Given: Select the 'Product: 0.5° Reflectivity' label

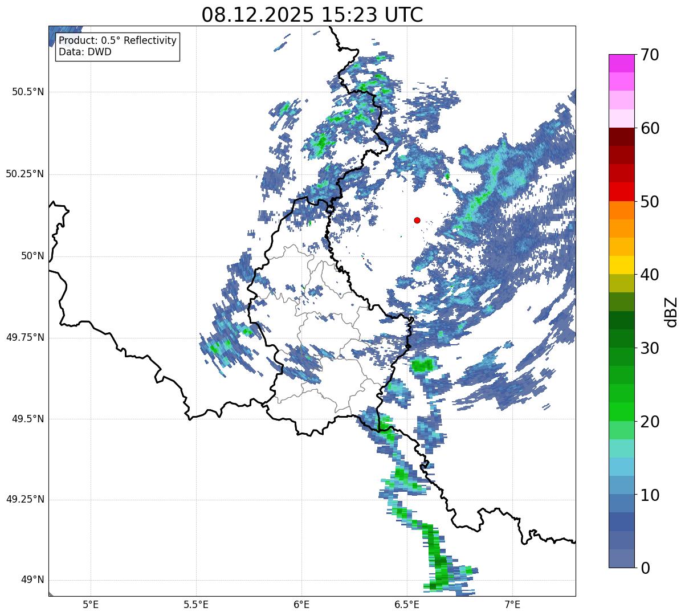Looking at the screenshot, I should (117, 41).
